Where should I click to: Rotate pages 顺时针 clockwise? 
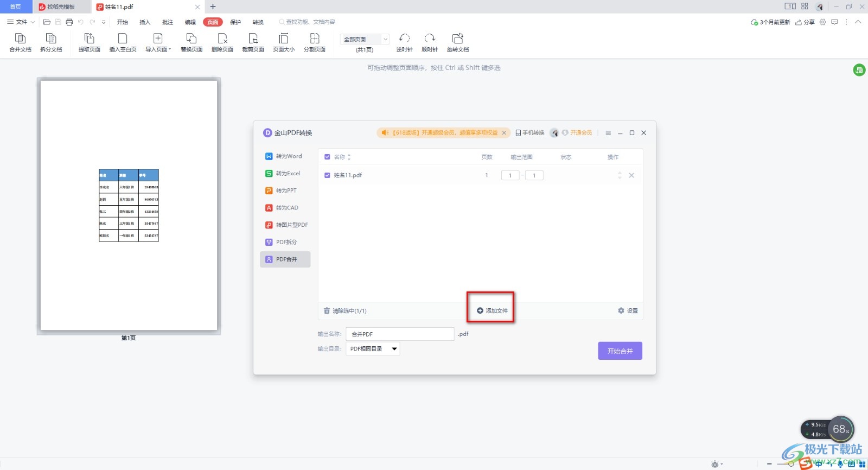click(x=430, y=42)
